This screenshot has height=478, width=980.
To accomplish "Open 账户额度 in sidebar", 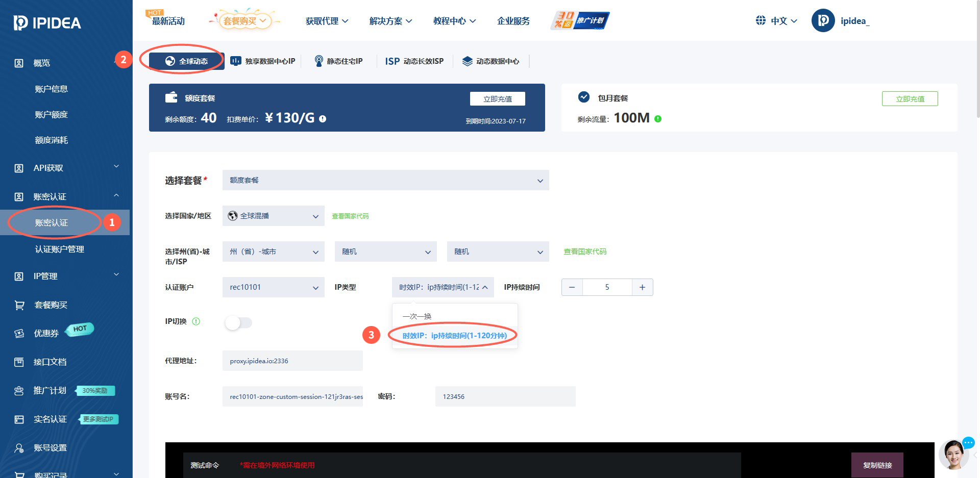I will pos(51,114).
